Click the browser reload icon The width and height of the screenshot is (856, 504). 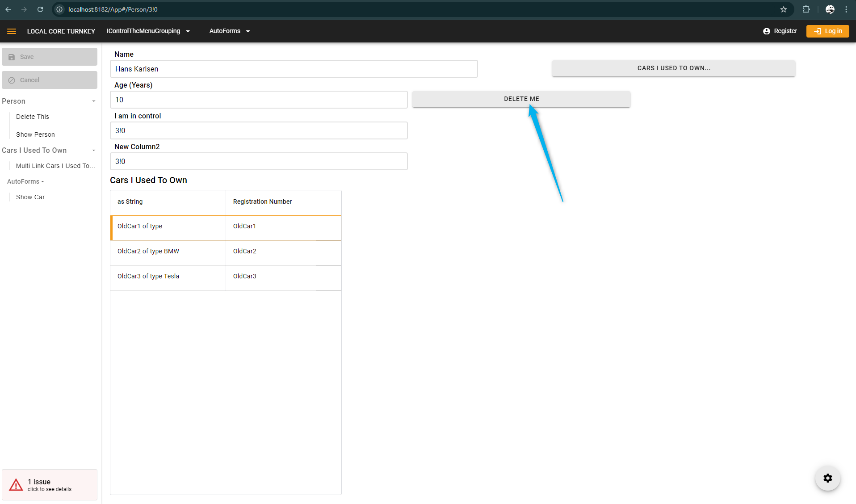point(40,9)
